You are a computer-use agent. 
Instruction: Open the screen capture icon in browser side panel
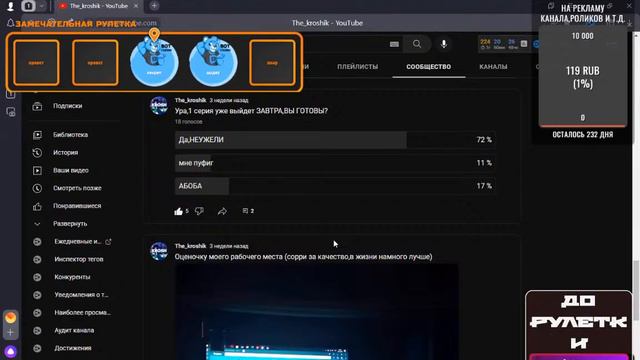11,112
